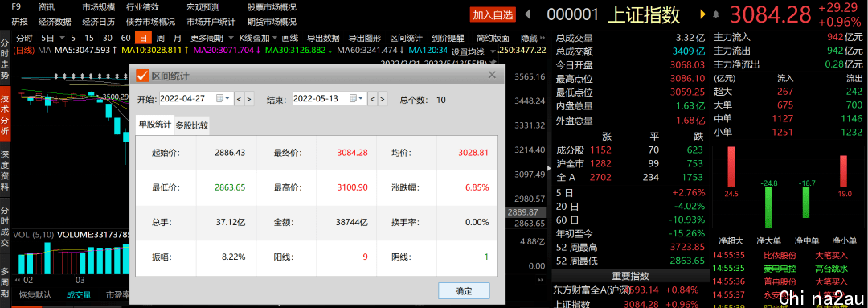Click the 区间统计 dialog checkmark logo
Viewport: 868px width, 308px height.
pos(141,76)
